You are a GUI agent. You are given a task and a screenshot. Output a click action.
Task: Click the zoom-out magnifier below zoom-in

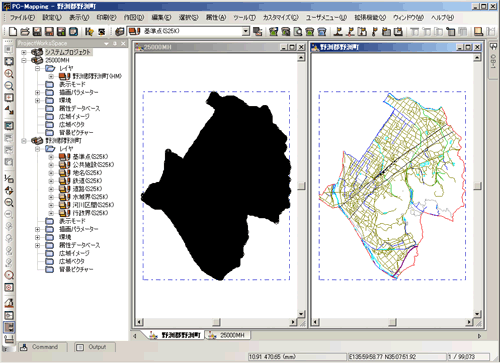click(x=9, y=86)
